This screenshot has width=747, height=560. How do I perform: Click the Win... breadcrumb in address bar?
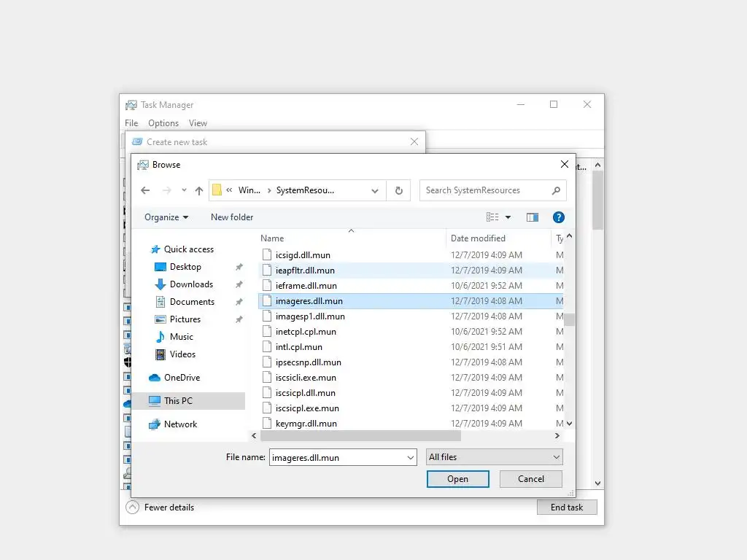pyautogui.click(x=249, y=190)
